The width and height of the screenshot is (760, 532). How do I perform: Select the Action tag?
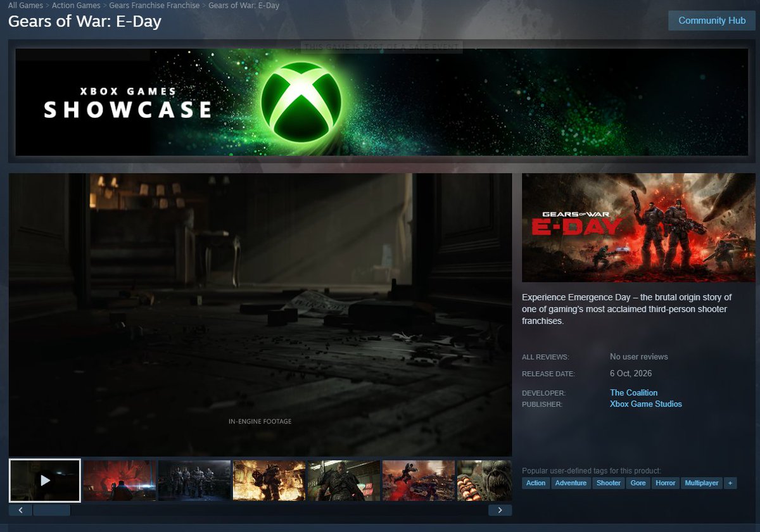tap(536, 483)
